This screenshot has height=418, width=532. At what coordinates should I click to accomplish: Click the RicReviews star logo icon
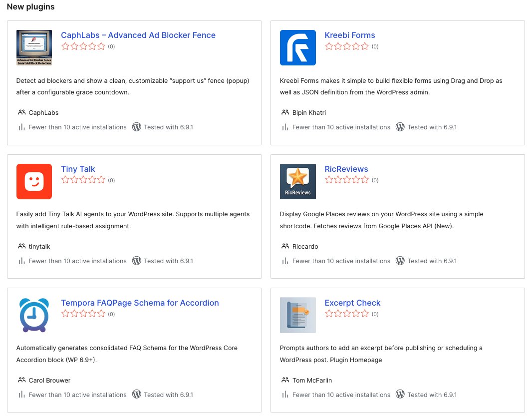[x=297, y=181]
